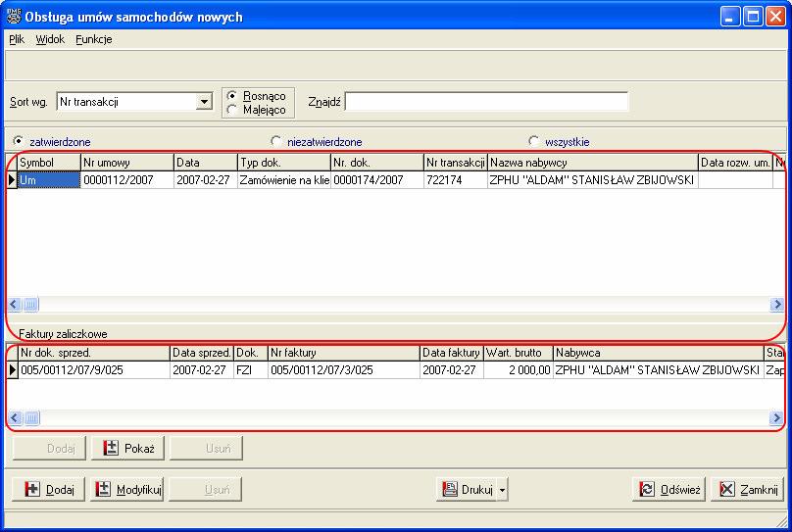Click the Zamknij button
The width and height of the screenshot is (792, 532).
pos(747,489)
